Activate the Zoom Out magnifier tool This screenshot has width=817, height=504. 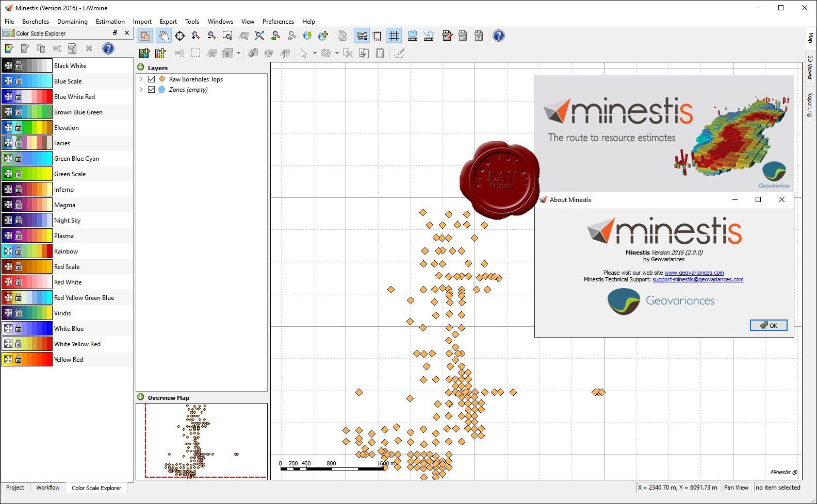coord(211,36)
